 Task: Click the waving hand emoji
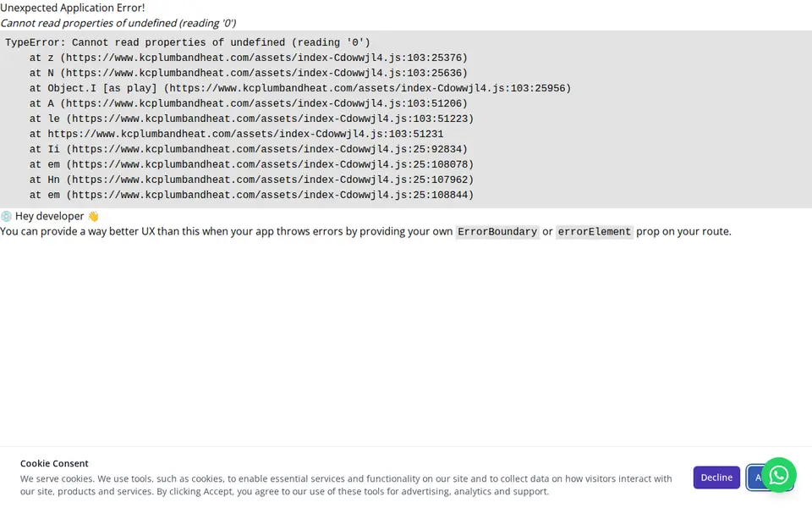(x=93, y=216)
